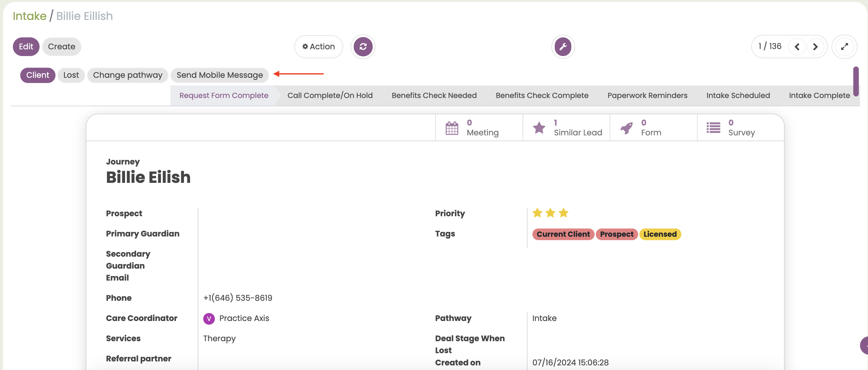This screenshot has width=868, height=370.
Task: Click the created date 07/16/2024 15:06:28
Action: tap(570, 363)
